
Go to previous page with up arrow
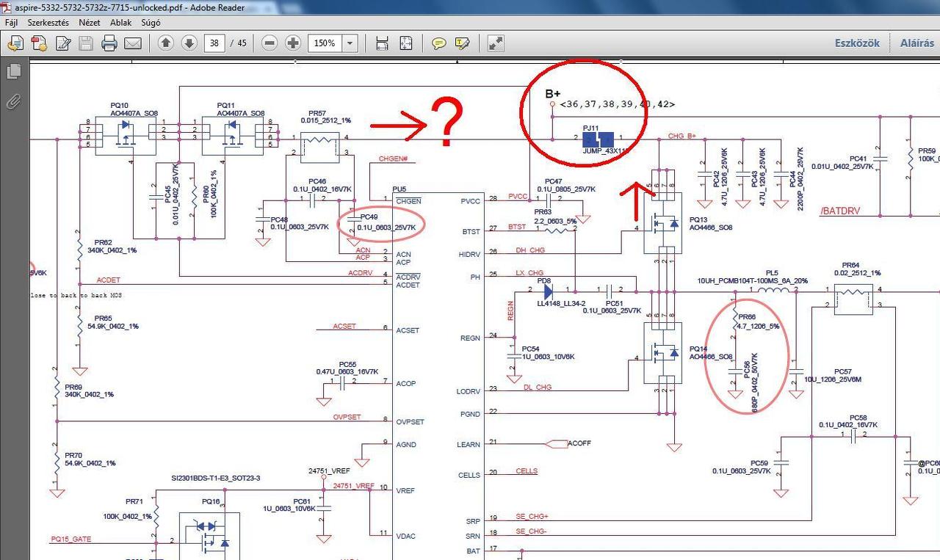(166, 43)
